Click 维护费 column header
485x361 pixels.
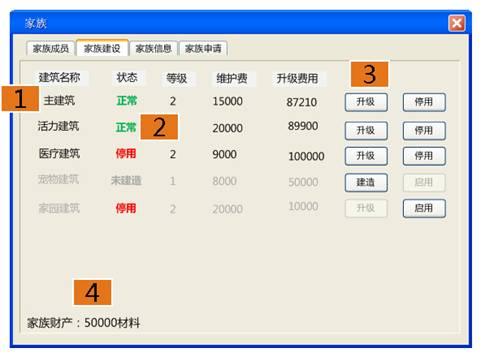[232, 79]
